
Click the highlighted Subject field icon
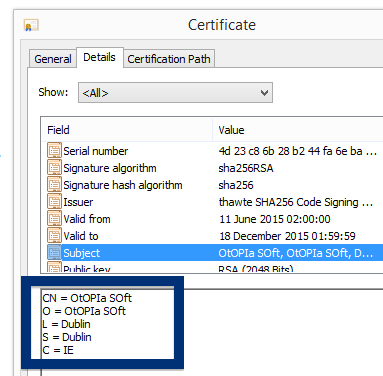pyautogui.click(x=54, y=253)
